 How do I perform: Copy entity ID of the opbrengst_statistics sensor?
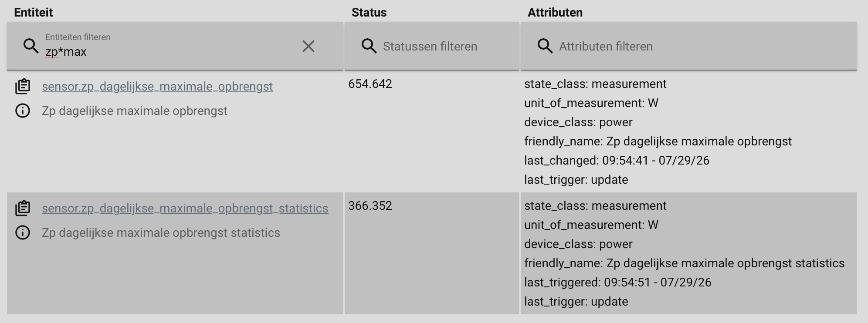(23, 208)
